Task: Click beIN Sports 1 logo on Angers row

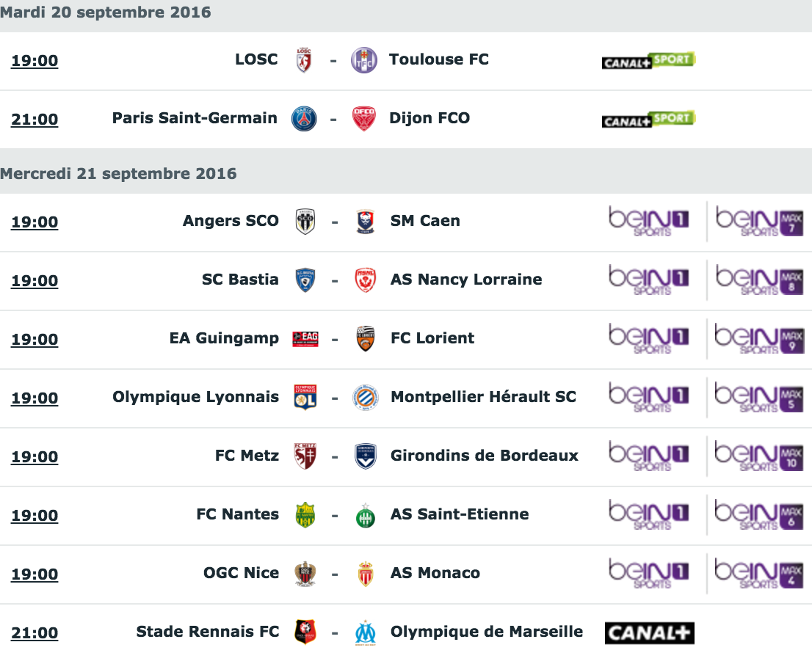Action: (648, 222)
